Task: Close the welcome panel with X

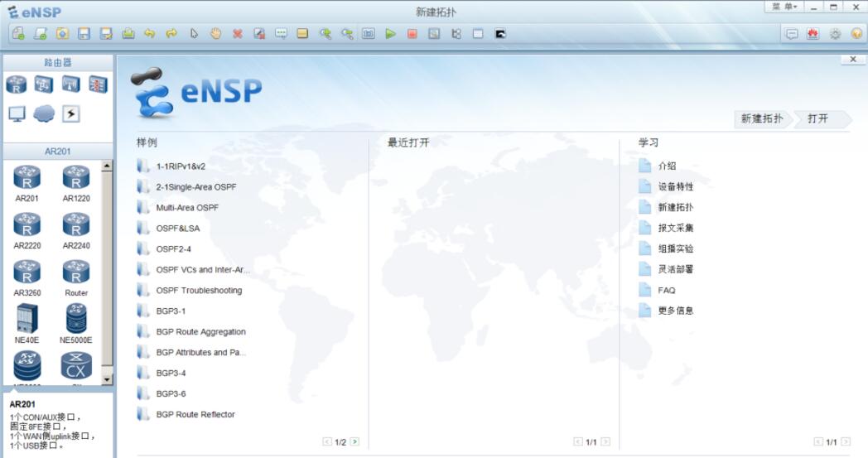Action: [x=853, y=60]
